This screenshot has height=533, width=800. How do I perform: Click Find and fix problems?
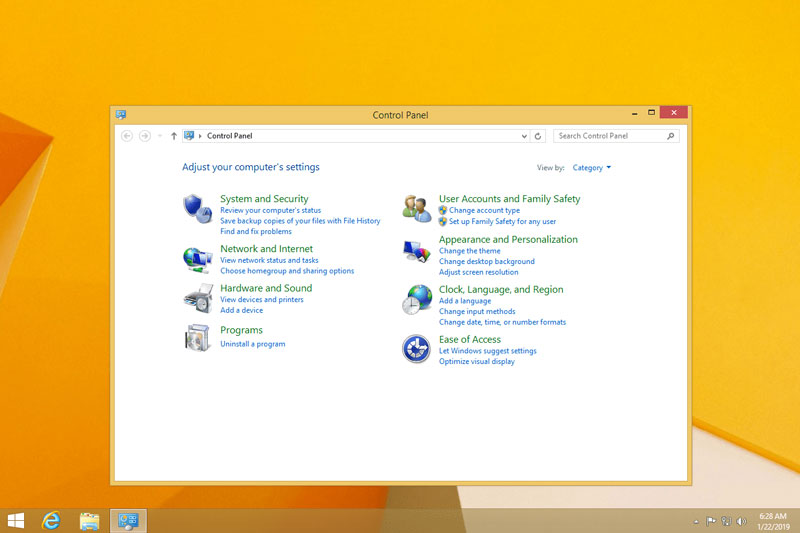(x=256, y=232)
